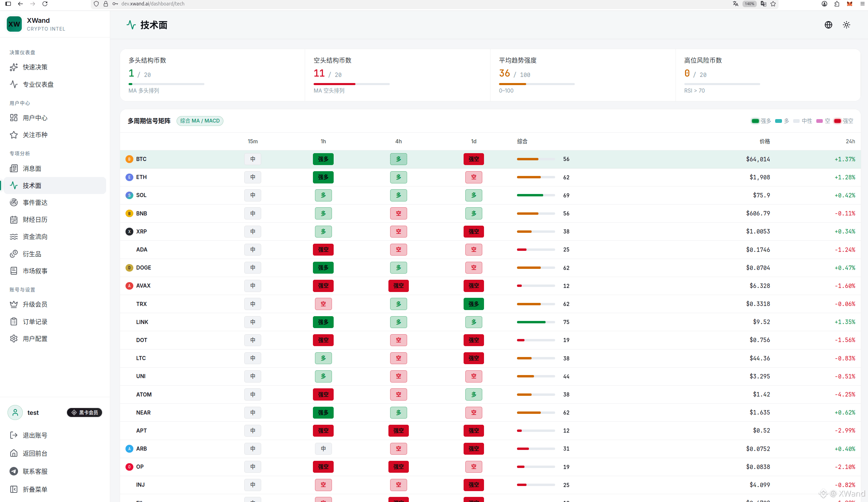Click the BTC row in signal matrix
868x502 pixels.
(490, 159)
